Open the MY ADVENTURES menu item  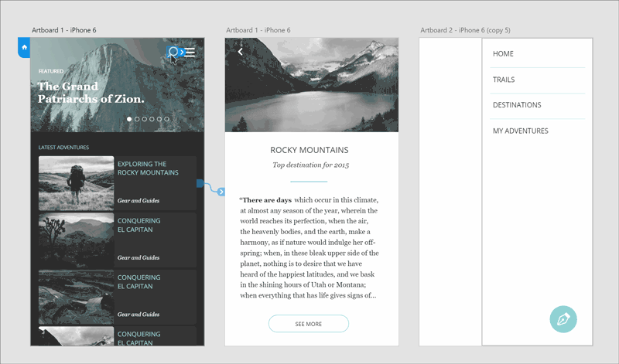pyautogui.click(x=520, y=131)
